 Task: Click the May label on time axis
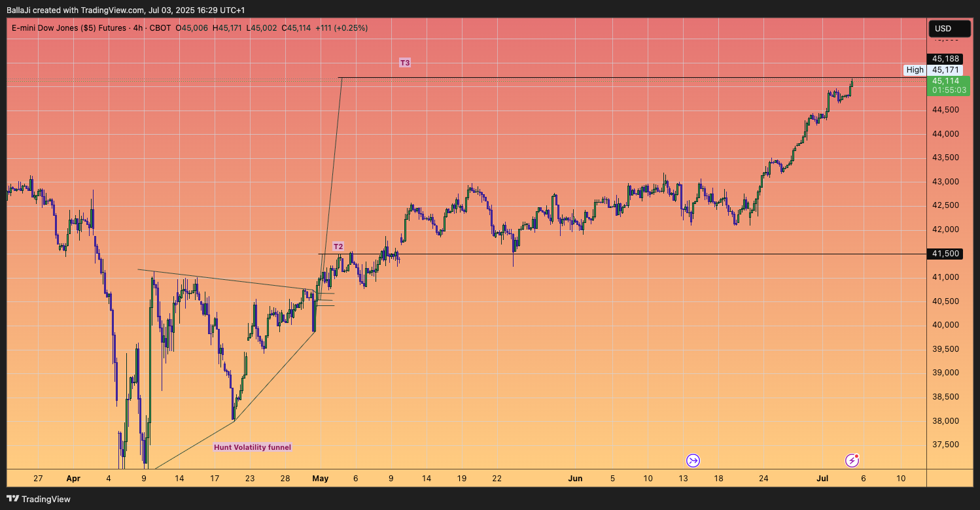click(x=320, y=479)
